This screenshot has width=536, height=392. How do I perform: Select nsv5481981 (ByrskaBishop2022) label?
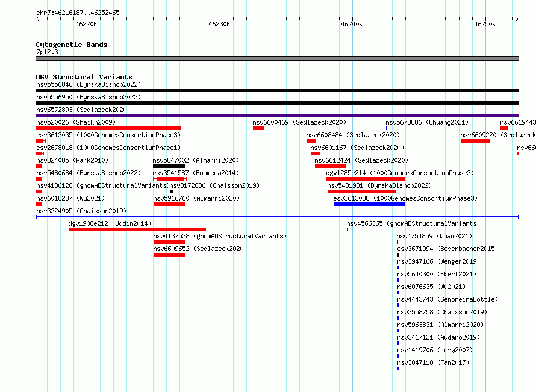point(379,185)
